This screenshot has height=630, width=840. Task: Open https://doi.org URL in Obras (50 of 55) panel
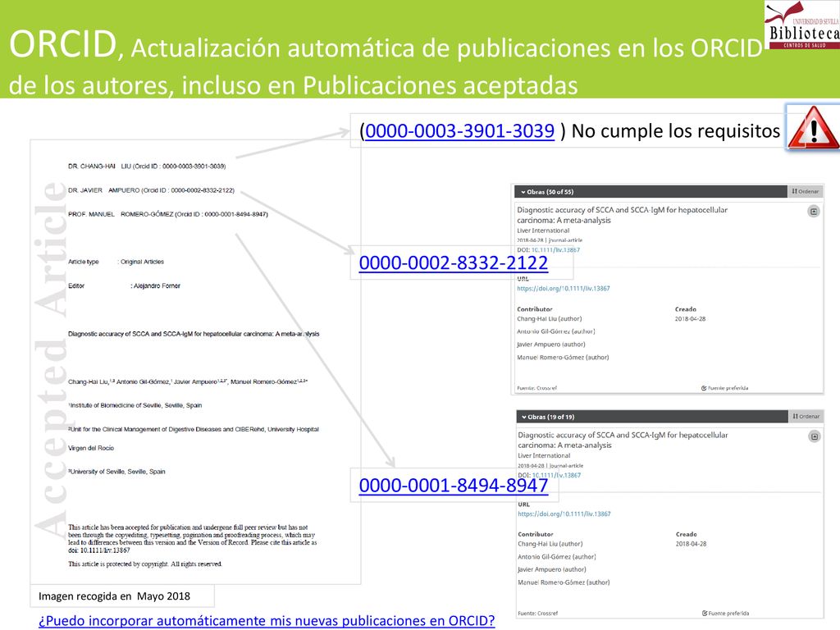(563, 288)
